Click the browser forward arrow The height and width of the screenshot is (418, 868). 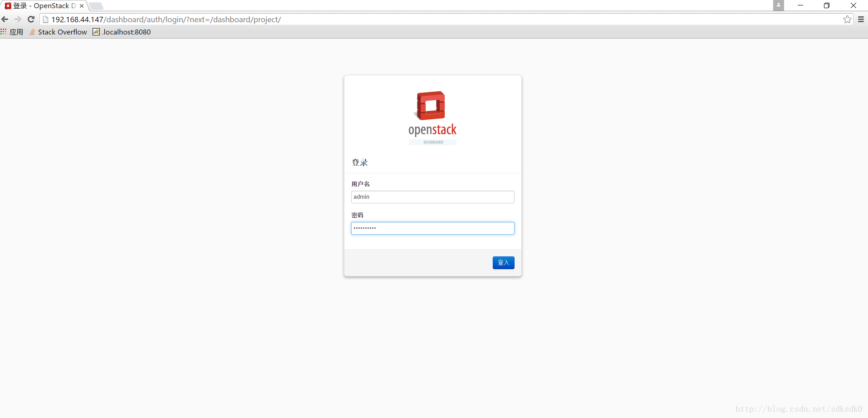click(x=18, y=19)
